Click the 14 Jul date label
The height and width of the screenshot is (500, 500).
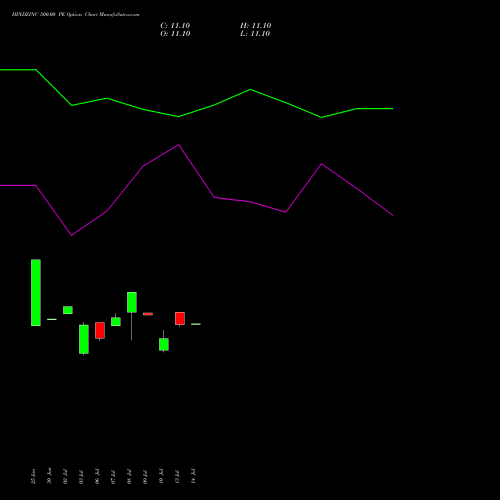click(x=193, y=477)
